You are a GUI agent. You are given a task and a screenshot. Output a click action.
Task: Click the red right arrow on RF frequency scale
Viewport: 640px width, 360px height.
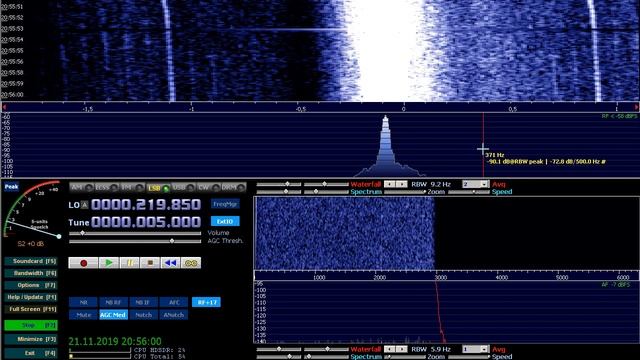click(636, 107)
